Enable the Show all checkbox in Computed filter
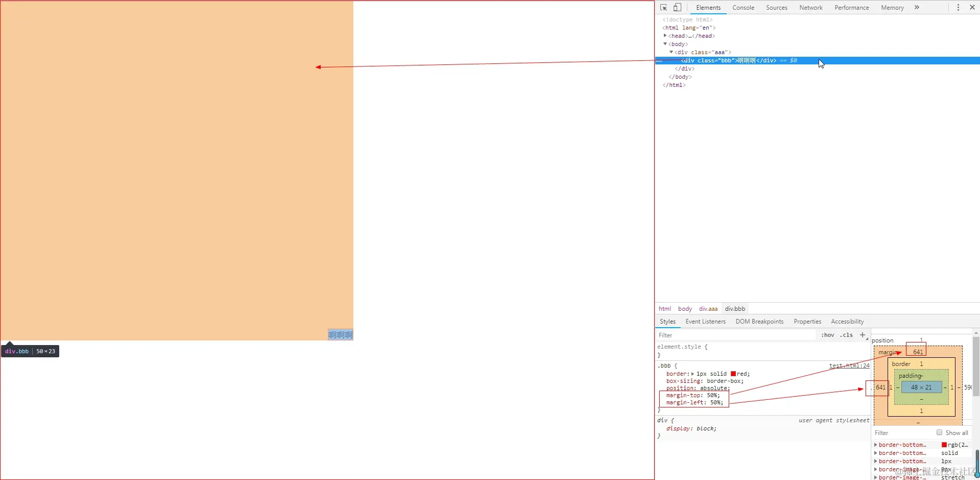This screenshot has height=480, width=980. [x=940, y=432]
